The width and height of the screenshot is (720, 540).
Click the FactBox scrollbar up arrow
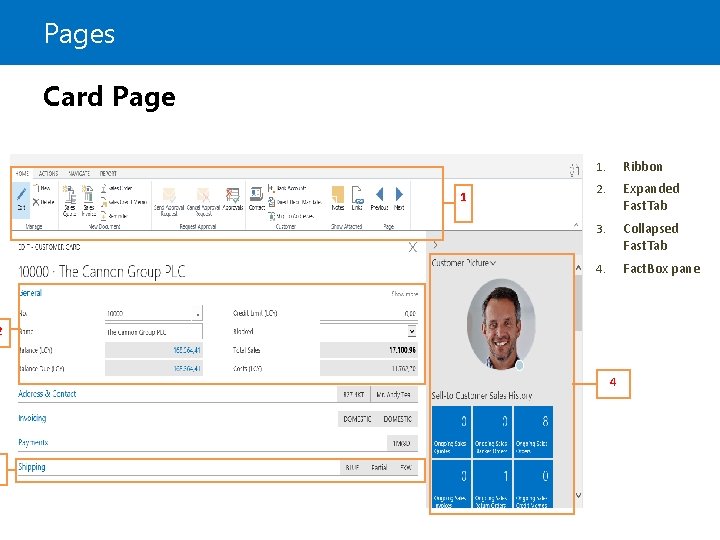(579, 267)
